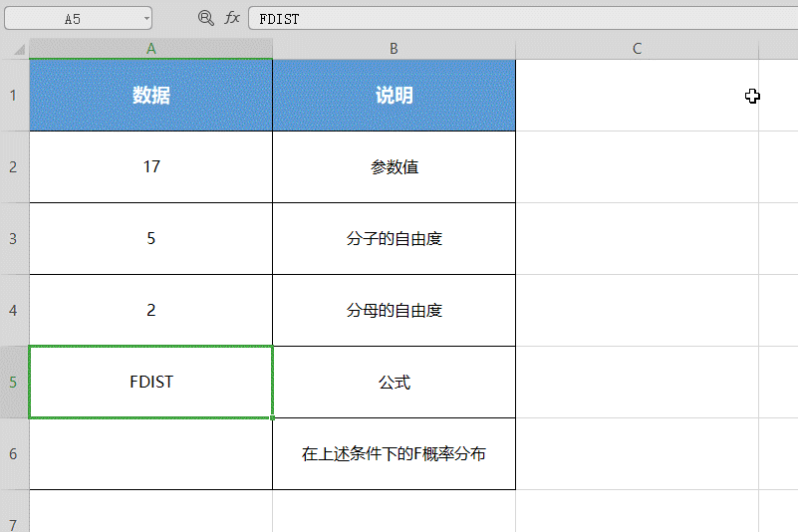Click cell A4 containing 2
This screenshot has width=798, height=532.
coord(151,311)
